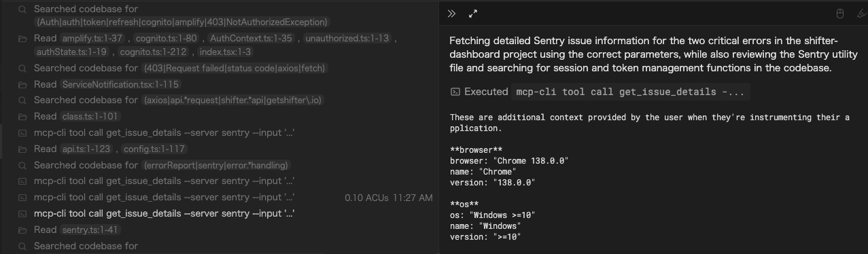Open the class.ts:1-101 file chip
The height and width of the screenshot is (254, 868).
point(90,116)
